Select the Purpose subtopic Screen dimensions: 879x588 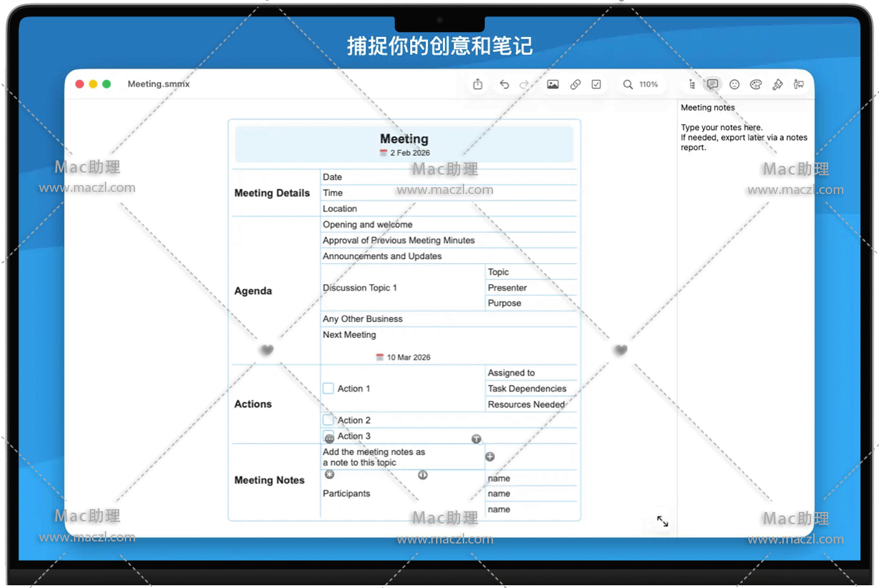click(x=531, y=303)
